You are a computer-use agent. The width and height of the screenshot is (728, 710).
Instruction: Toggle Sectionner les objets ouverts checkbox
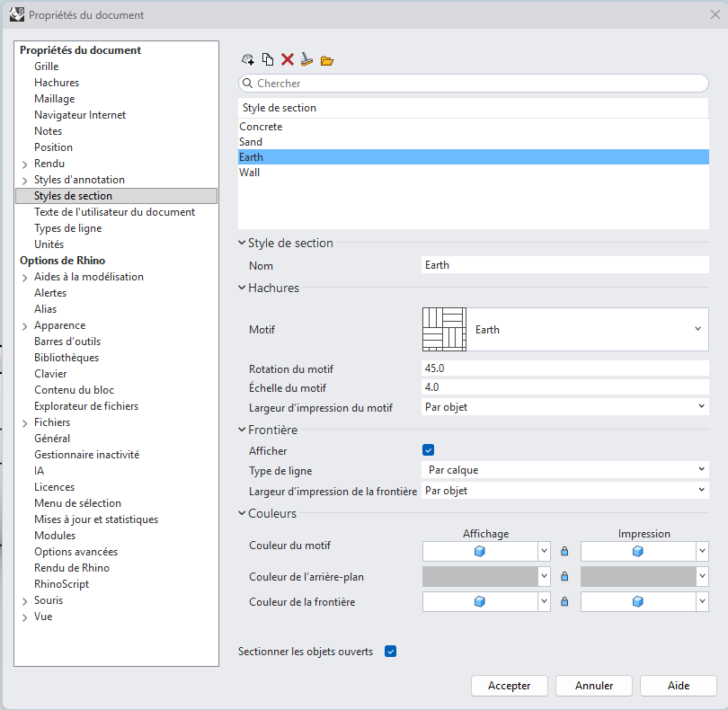pos(390,651)
